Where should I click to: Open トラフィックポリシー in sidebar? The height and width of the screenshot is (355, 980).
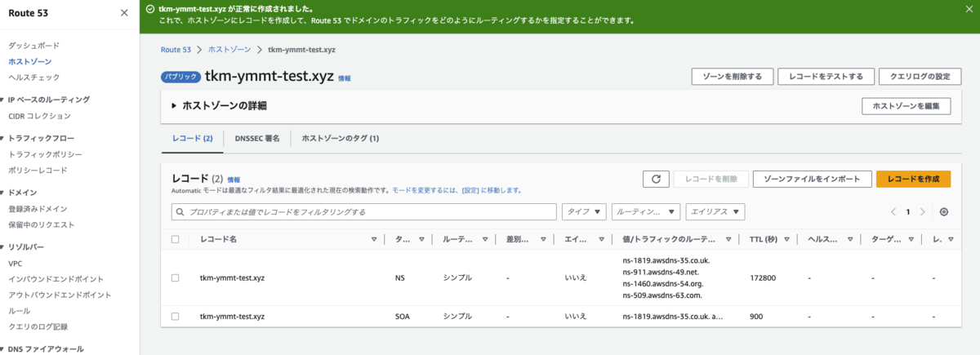point(45,154)
